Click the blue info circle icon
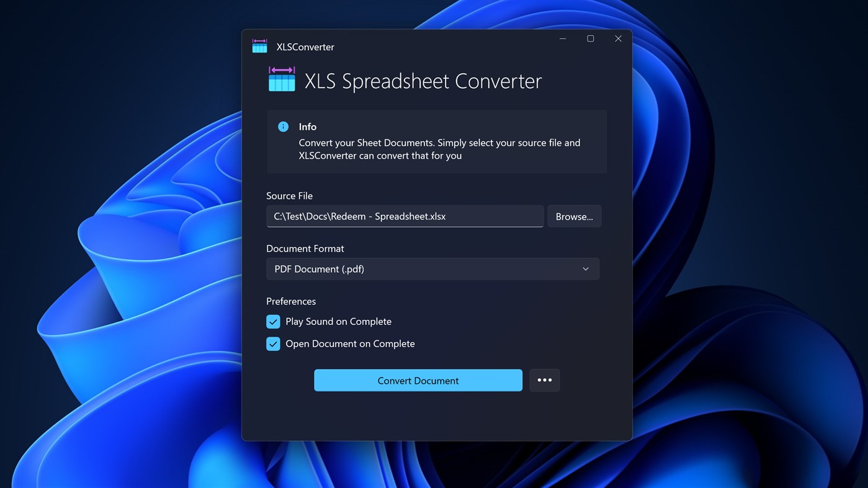 click(283, 126)
